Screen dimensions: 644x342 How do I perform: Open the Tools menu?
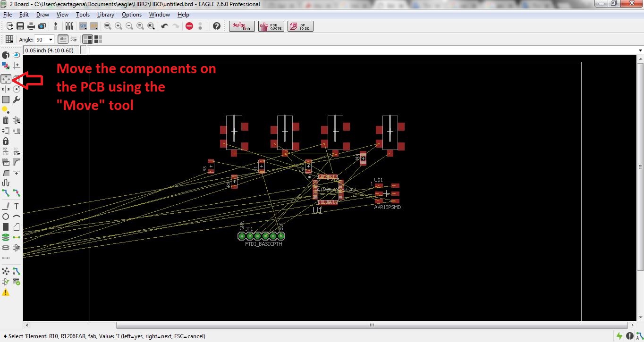pos(83,15)
